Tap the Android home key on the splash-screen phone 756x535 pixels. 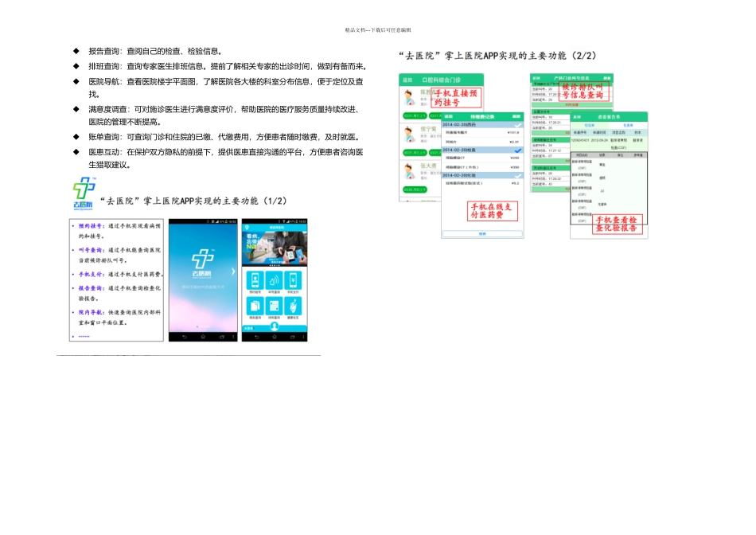pyautogui.click(x=203, y=337)
